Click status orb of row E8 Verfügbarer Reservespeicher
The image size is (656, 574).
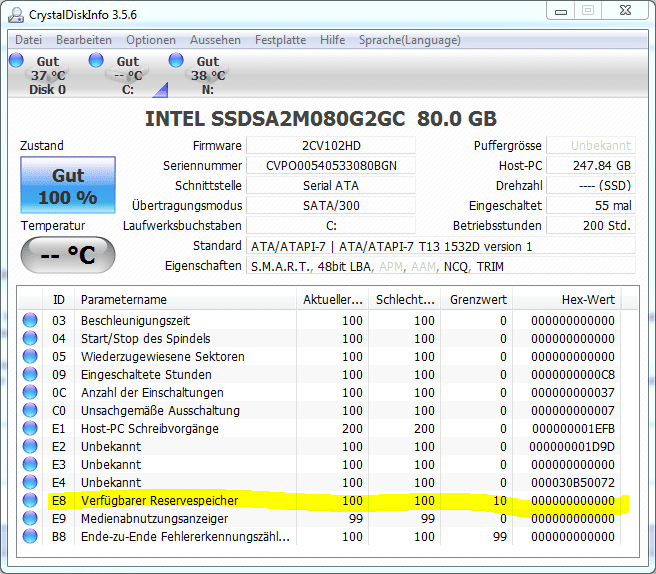[30, 500]
